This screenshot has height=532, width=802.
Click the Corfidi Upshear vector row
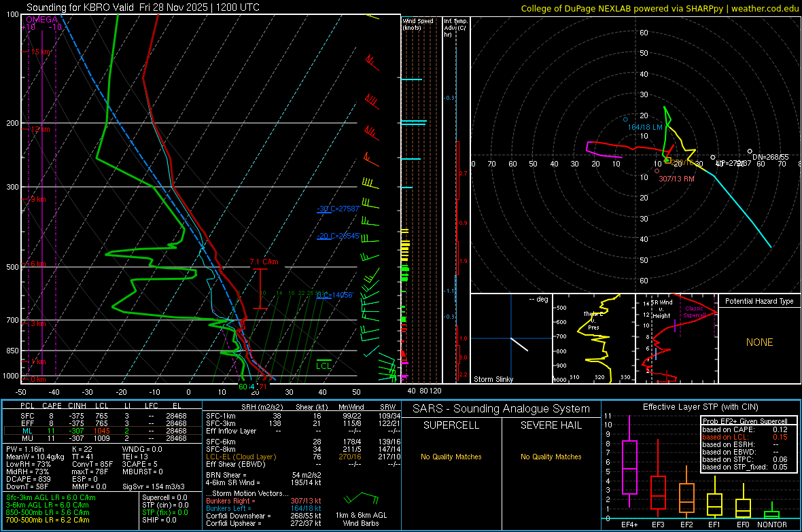click(x=264, y=523)
